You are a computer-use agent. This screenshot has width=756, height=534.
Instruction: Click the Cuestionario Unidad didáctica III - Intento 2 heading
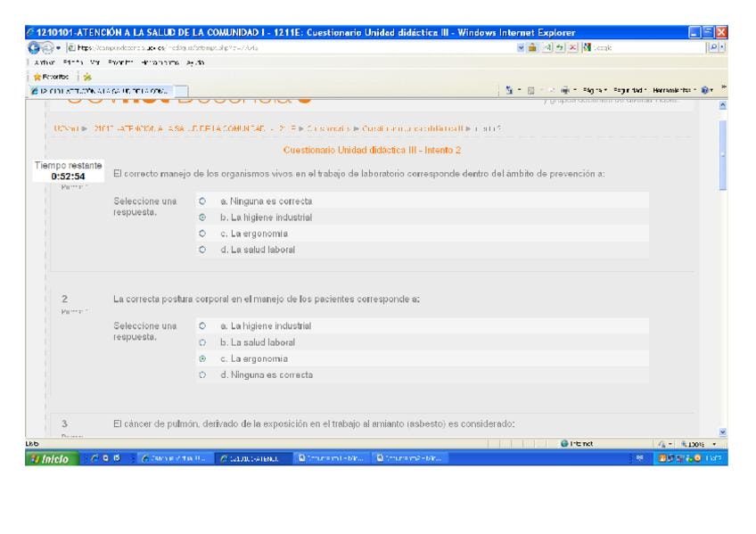(372, 150)
